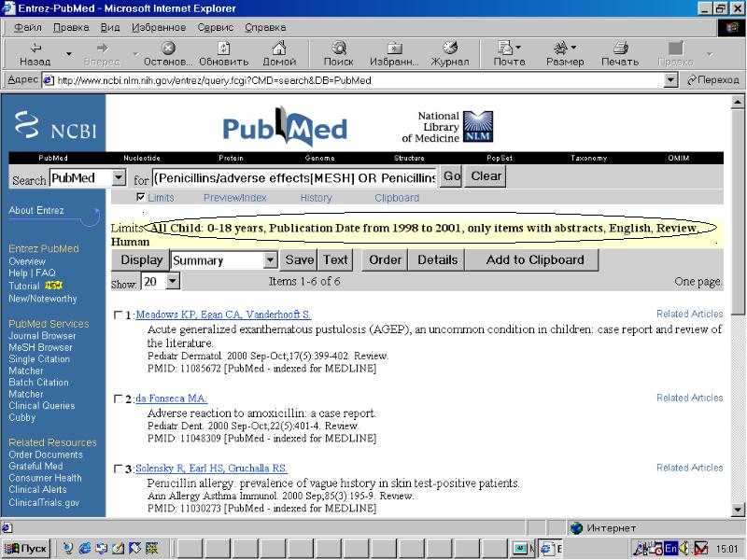This screenshot has height=560, width=747.
Task: Click the Go (Переход) button
Action: coord(712,80)
